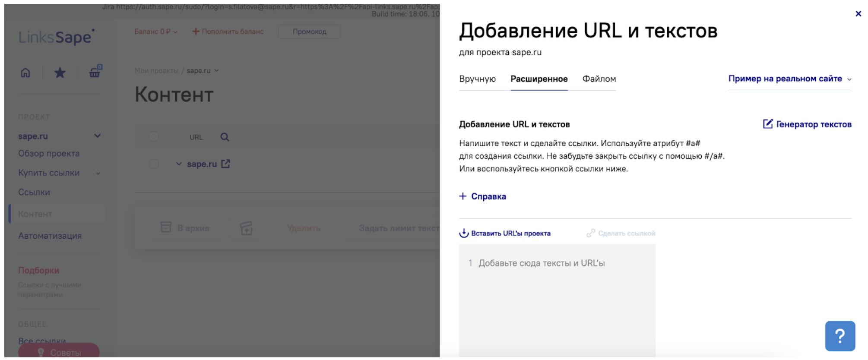
Task: Click Вставить URL'ы проекта
Action: (x=505, y=234)
